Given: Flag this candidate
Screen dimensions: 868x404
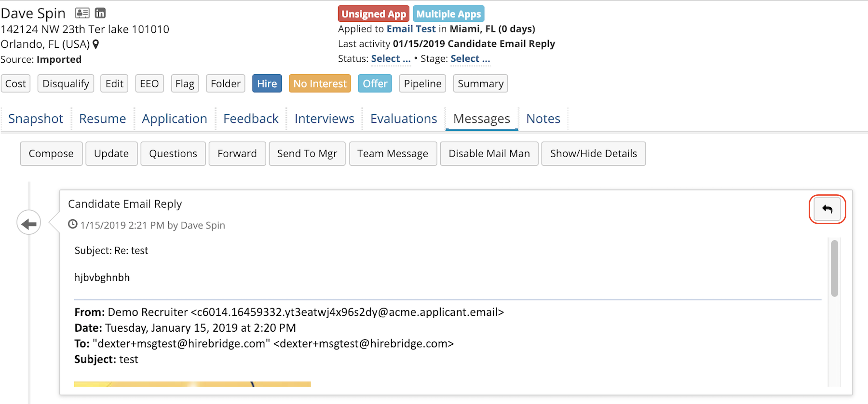Looking at the screenshot, I should pyautogui.click(x=185, y=83).
